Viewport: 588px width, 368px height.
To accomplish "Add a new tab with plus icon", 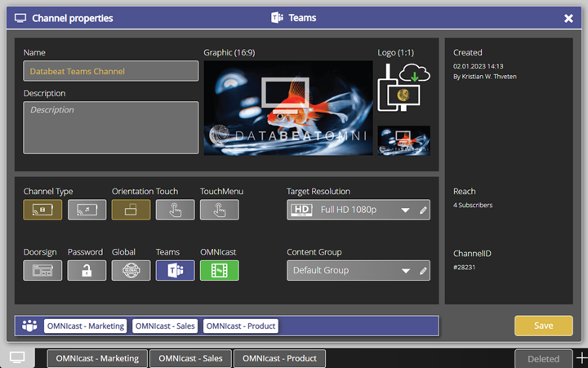I will 581,358.
